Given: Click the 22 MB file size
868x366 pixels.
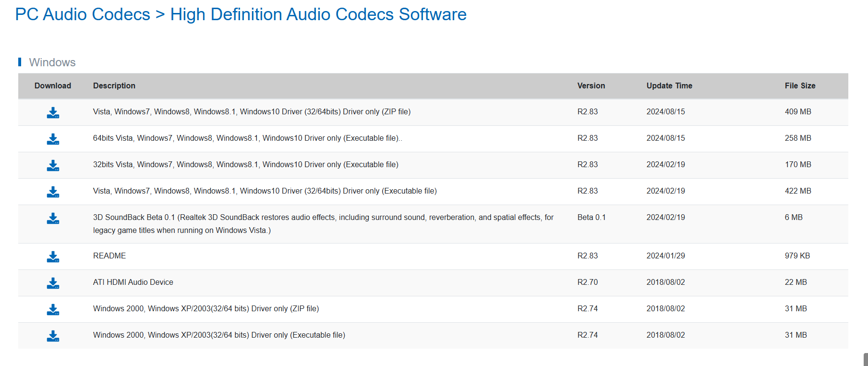Looking at the screenshot, I should click(x=796, y=282).
